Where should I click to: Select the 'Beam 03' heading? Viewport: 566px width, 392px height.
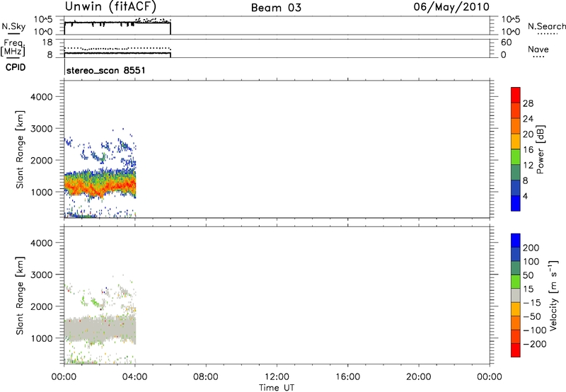[276, 8]
